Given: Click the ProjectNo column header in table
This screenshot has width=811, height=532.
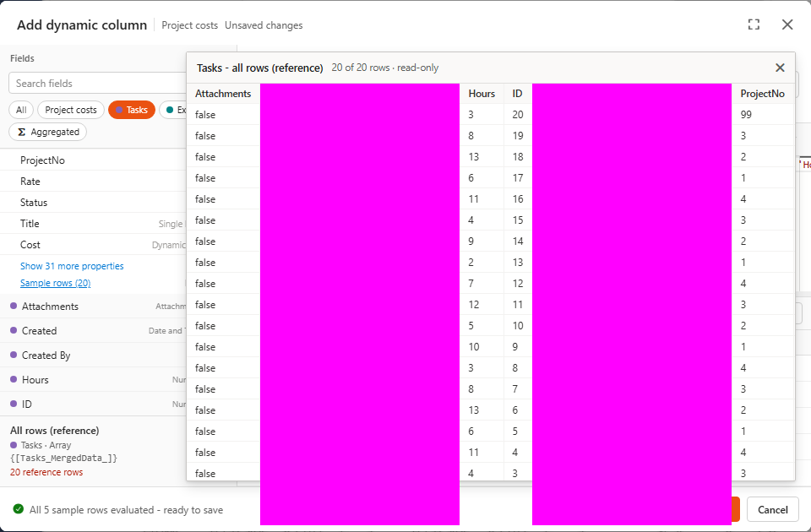Looking at the screenshot, I should [x=762, y=94].
